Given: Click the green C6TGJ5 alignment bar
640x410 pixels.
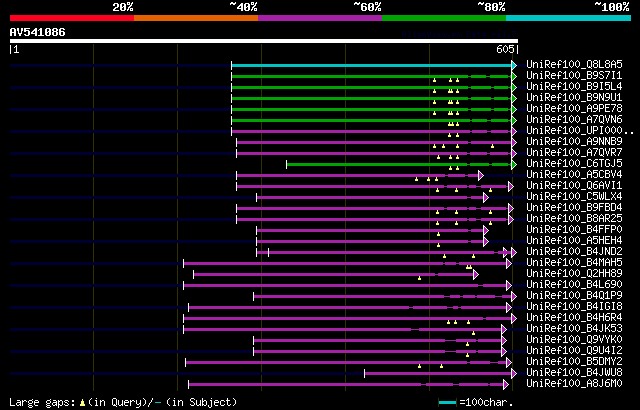Looking at the screenshot, I should click(x=399, y=164).
